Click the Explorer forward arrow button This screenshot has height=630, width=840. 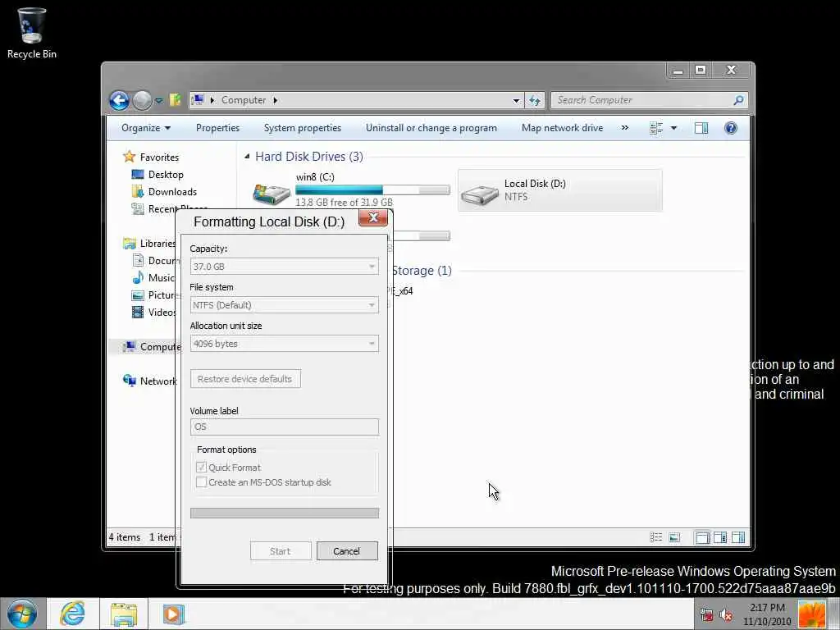tap(142, 100)
